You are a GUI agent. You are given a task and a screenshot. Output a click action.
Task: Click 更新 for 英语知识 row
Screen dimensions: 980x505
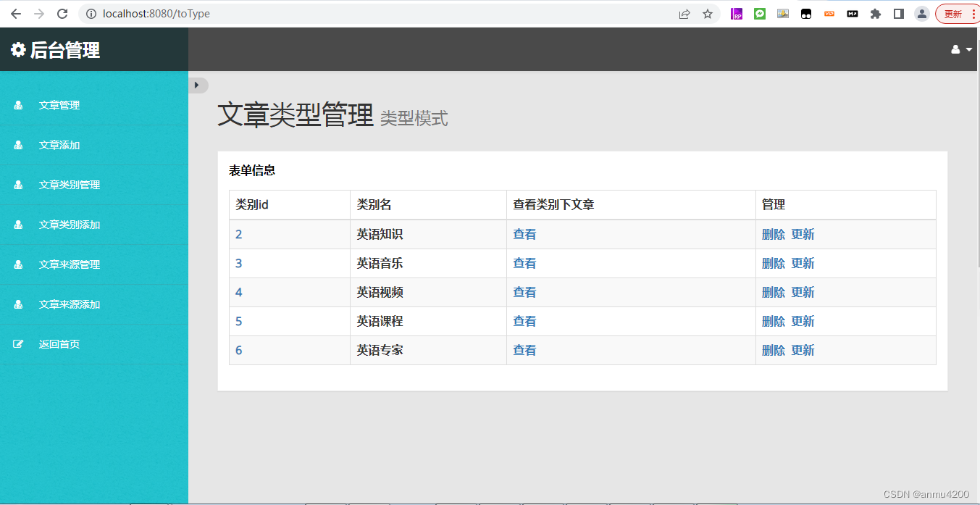803,234
